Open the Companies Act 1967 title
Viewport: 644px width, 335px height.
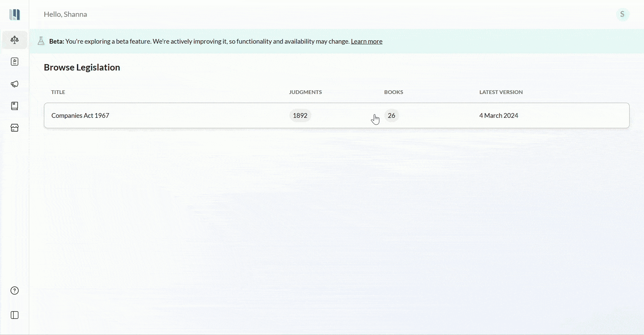80,116
